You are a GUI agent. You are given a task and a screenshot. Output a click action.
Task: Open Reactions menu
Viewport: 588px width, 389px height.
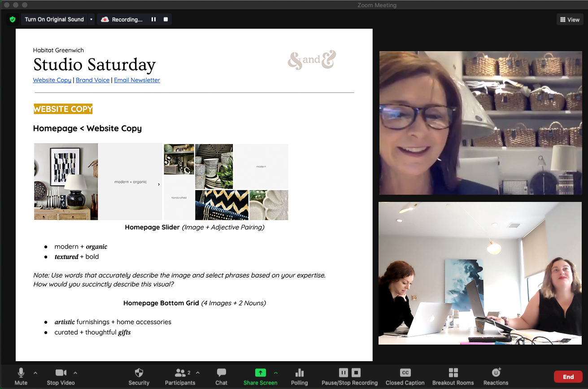pyautogui.click(x=496, y=376)
